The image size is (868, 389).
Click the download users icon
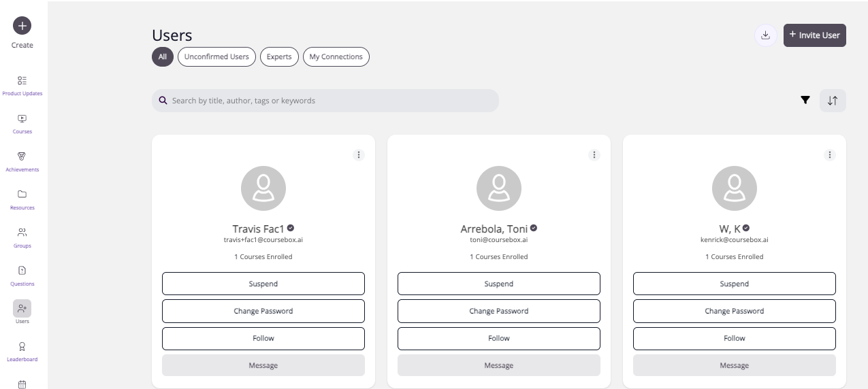point(765,35)
